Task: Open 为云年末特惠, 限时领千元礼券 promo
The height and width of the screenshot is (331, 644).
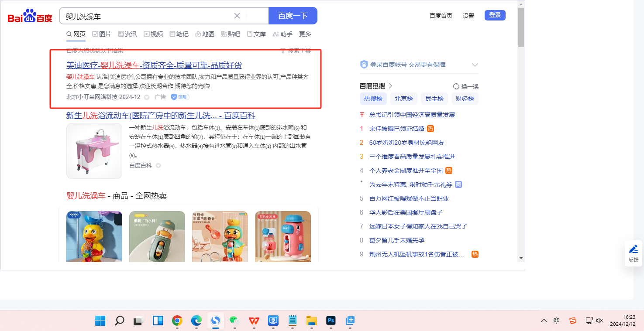Action: click(411, 184)
